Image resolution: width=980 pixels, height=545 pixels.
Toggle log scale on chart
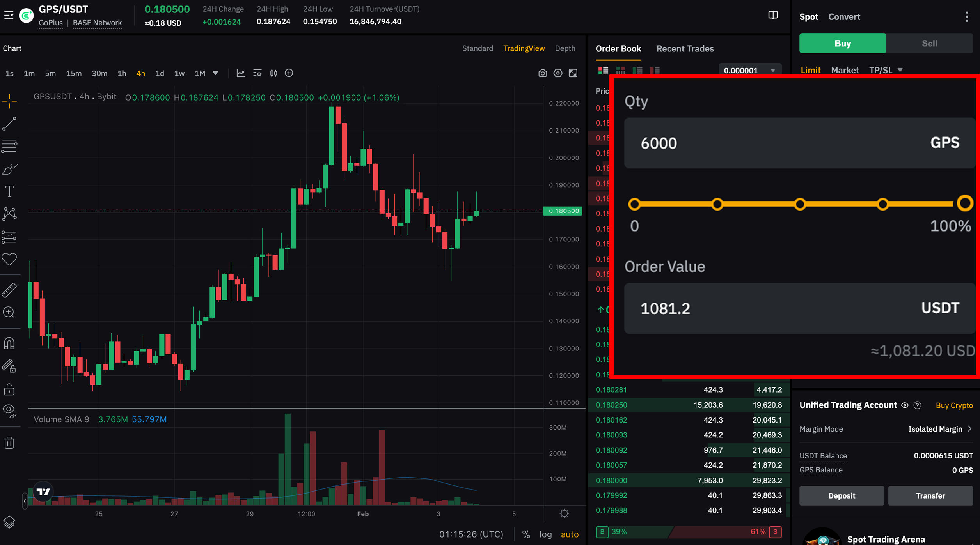pyautogui.click(x=545, y=534)
